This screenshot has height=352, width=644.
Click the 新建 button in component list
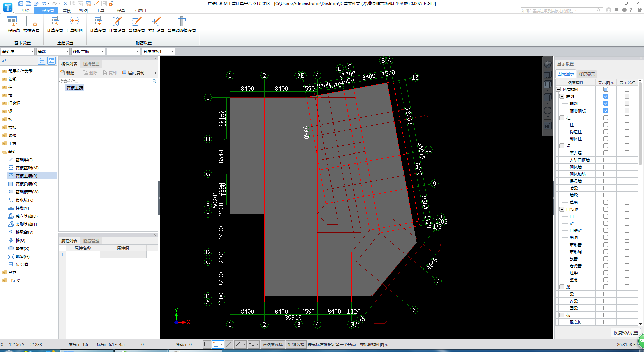tap(68, 73)
